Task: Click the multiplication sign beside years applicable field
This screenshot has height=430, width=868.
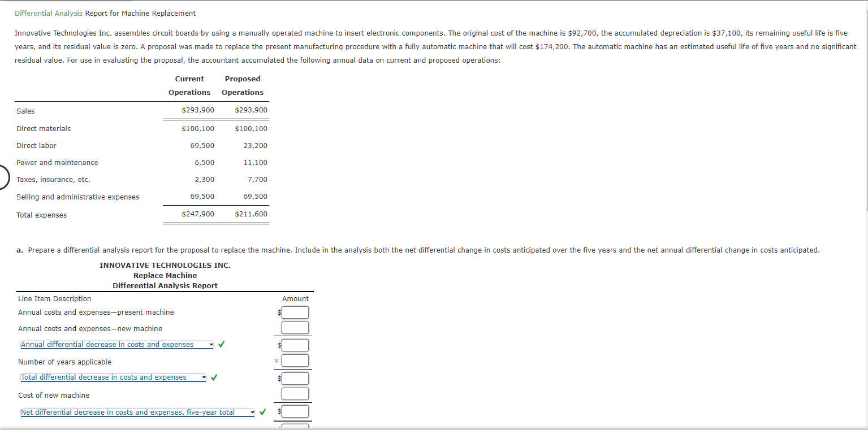Action: 275,360
